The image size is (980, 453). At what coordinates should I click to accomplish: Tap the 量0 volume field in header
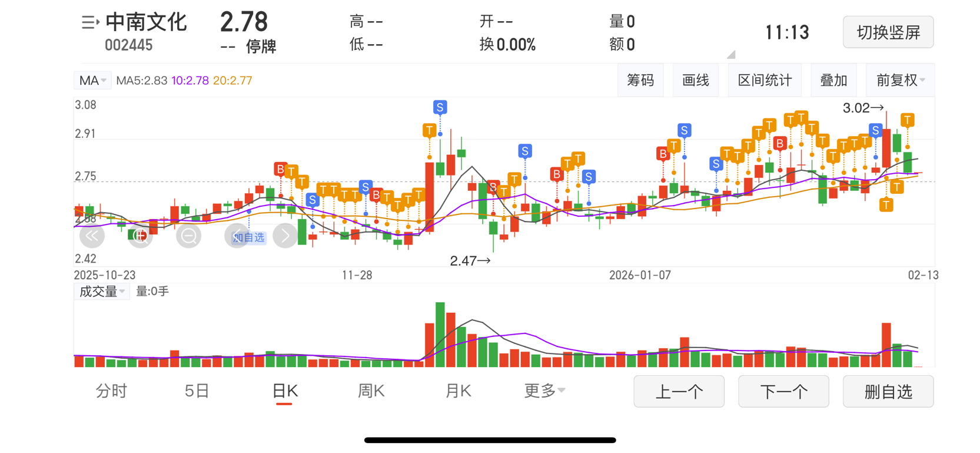pyautogui.click(x=622, y=22)
